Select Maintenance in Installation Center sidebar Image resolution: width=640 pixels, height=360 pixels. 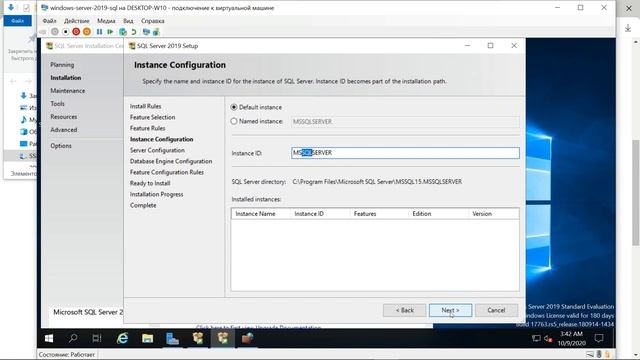click(x=68, y=91)
